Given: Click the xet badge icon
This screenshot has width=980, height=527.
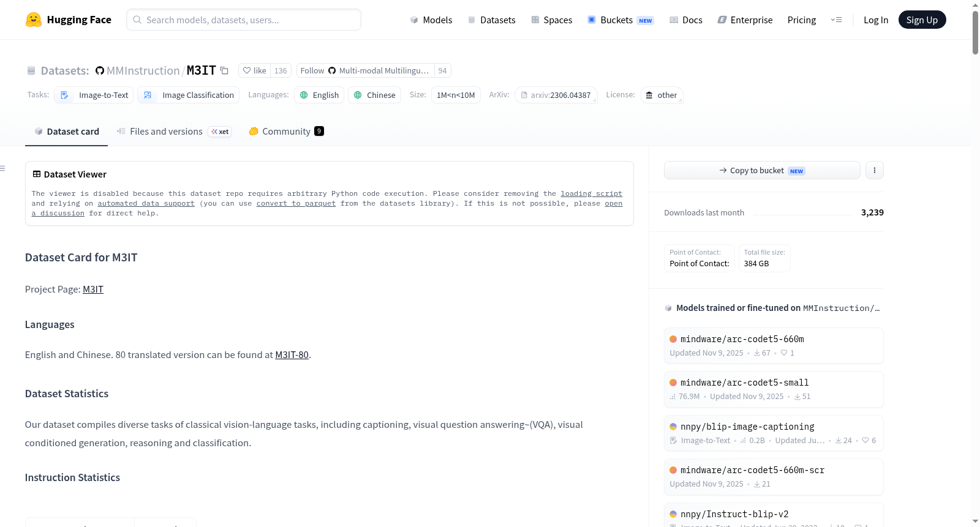Looking at the screenshot, I should pos(220,132).
